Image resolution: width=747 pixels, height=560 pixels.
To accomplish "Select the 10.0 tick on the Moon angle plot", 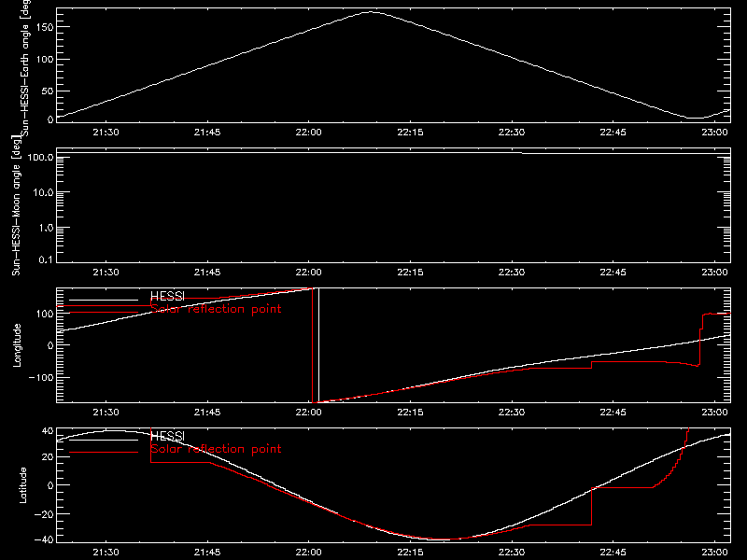I will point(43,193).
